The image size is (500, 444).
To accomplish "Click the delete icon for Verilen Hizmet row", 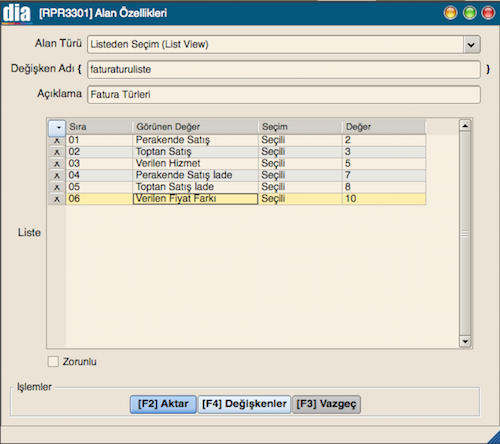I will pyautogui.click(x=57, y=164).
